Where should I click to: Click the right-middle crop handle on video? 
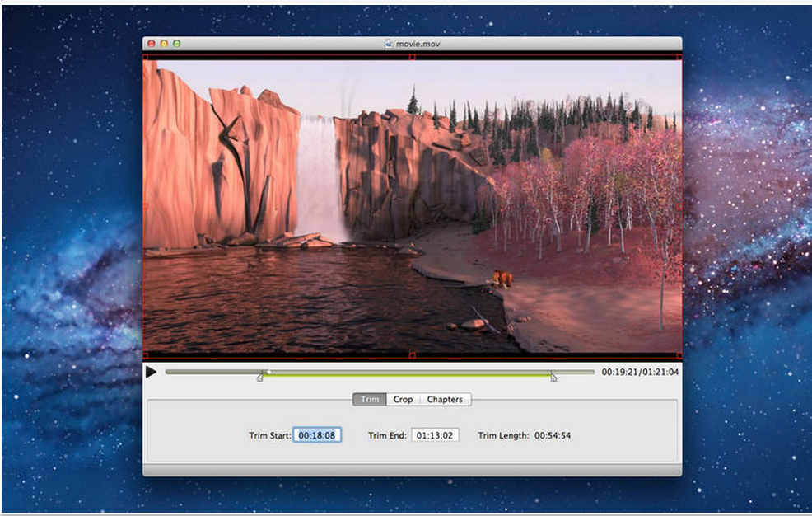click(x=679, y=207)
